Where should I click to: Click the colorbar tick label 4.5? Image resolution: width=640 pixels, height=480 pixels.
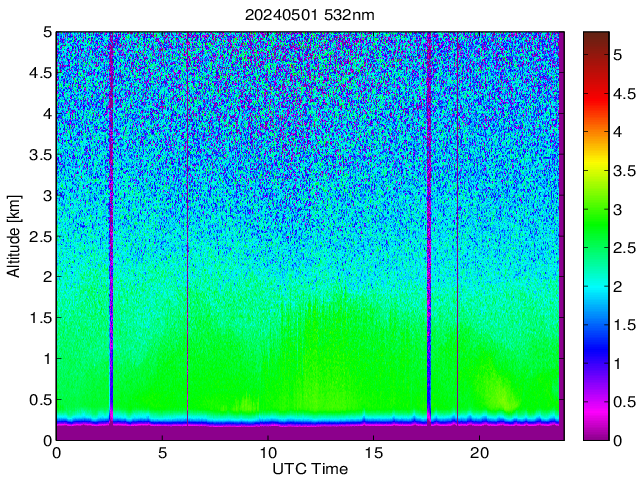[624, 93]
